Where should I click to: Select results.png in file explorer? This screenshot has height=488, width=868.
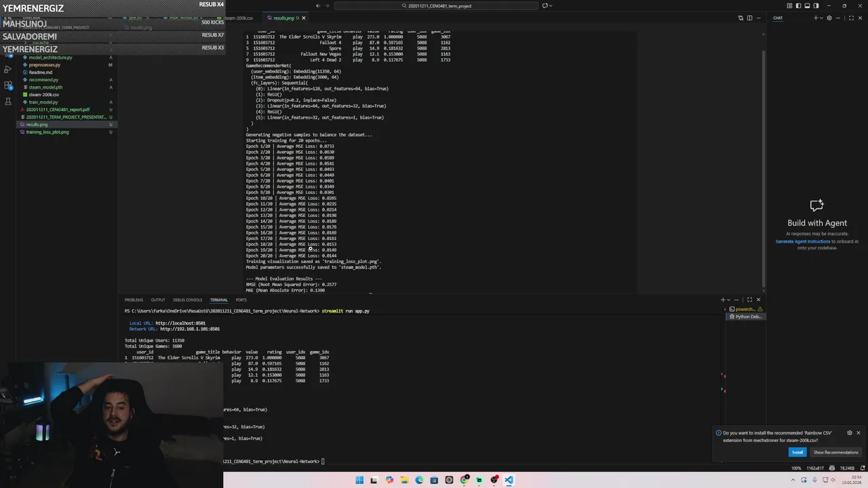point(66,125)
